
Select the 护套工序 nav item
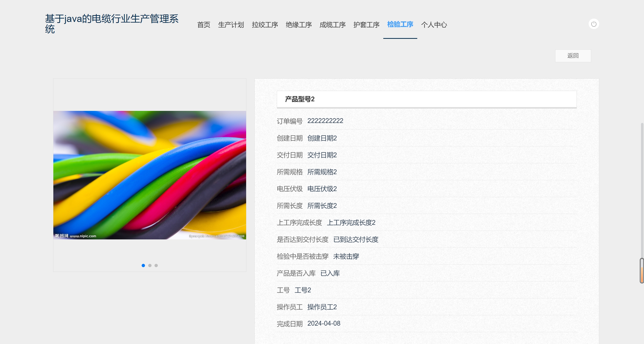pos(366,25)
